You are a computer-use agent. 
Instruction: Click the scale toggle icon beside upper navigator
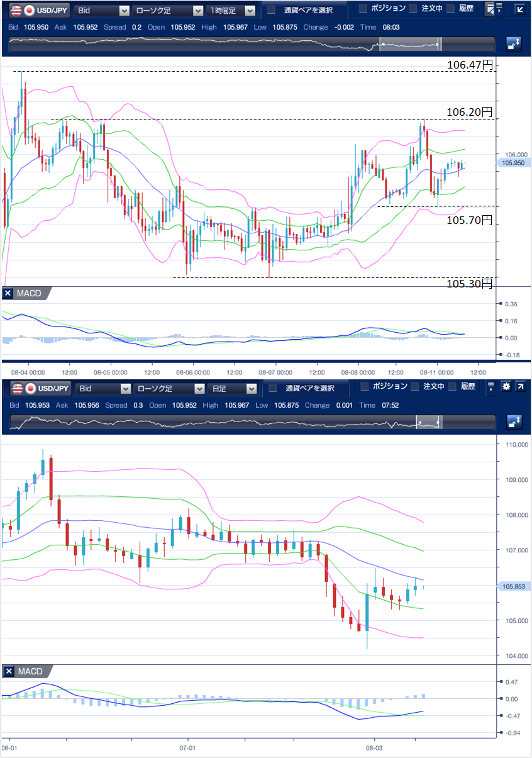point(514,44)
